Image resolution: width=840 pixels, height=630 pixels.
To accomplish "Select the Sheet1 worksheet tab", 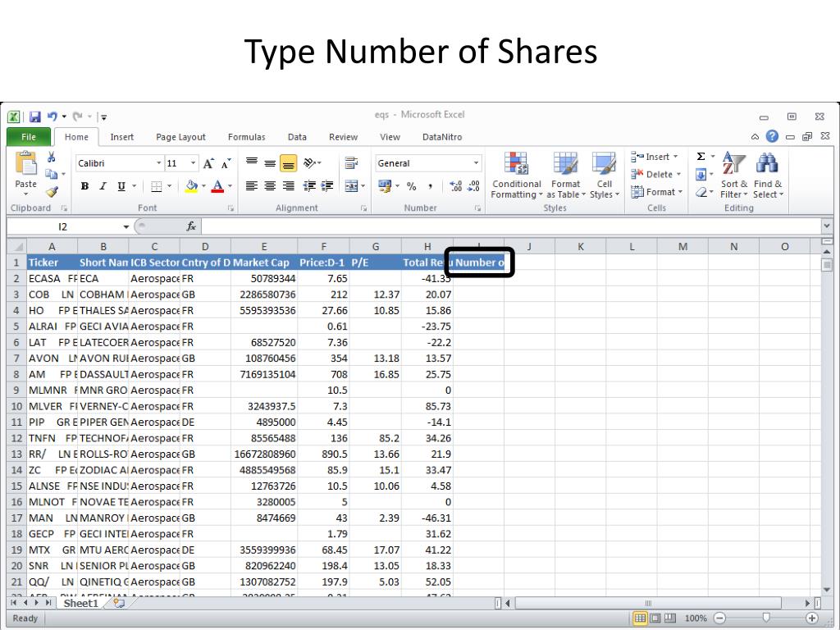I will coord(81,603).
